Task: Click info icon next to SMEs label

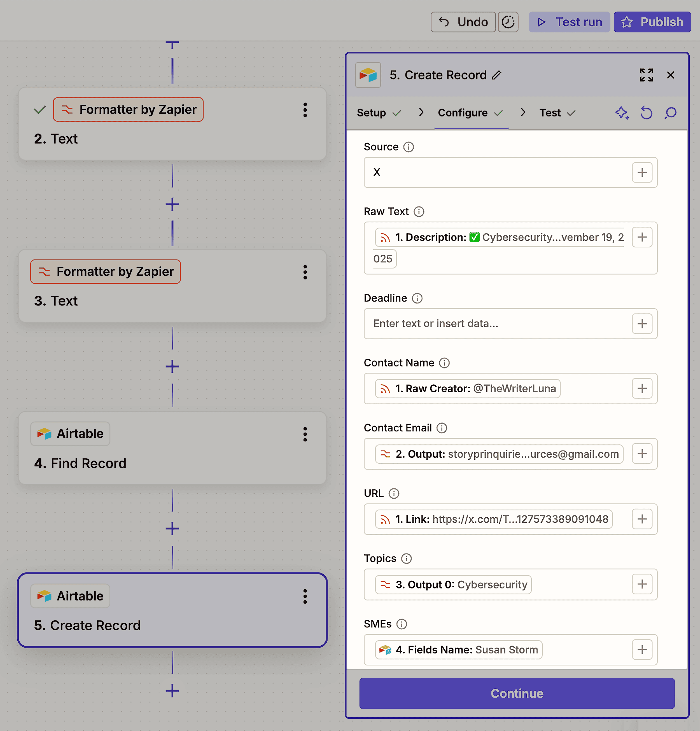Action: pyautogui.click(x=401, y=624)
